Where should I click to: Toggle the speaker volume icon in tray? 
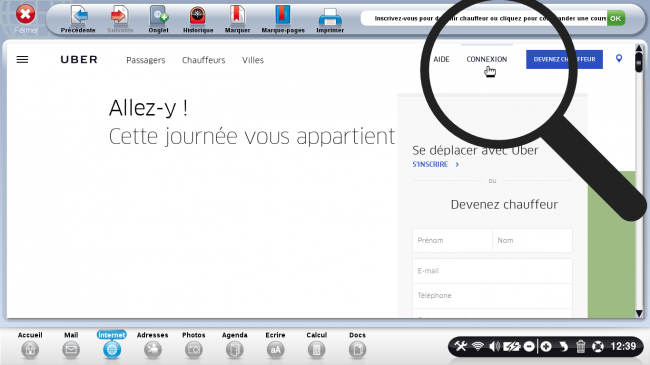coord(494,346)
